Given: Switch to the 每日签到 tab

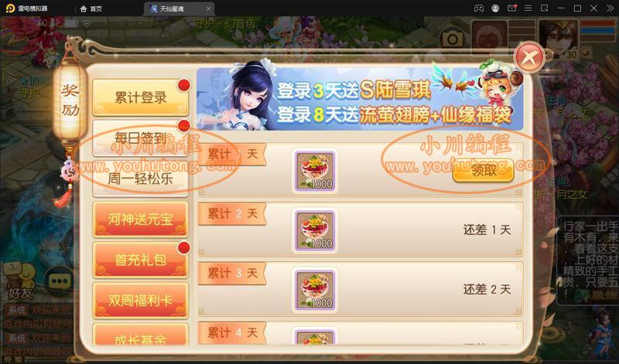Looking at the screenshot, I should [x=141, y=138].
